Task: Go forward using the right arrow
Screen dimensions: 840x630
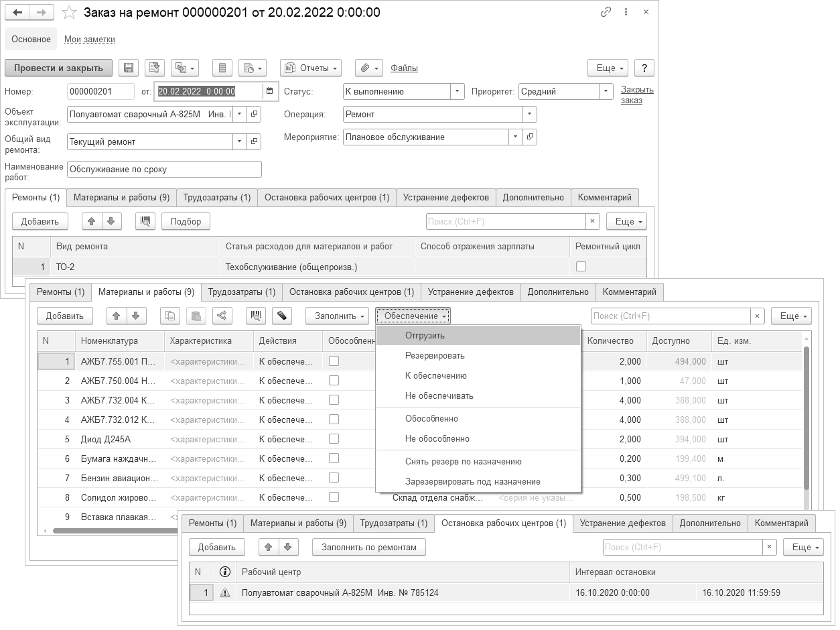Action: pos(42,13)
